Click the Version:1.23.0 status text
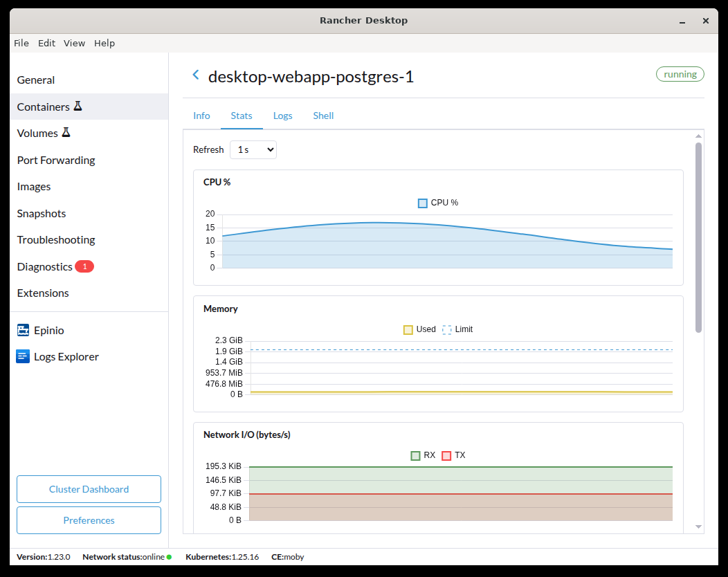 point(43,557)
